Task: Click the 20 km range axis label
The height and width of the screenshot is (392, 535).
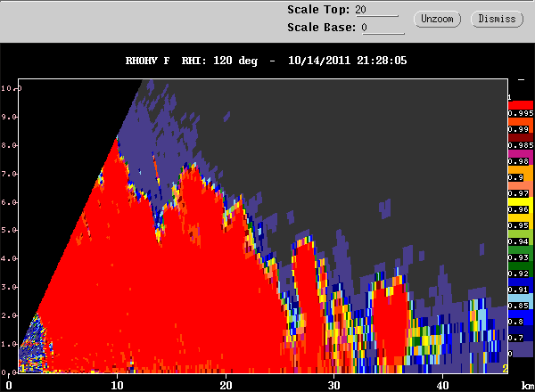Action: [226, 386]
